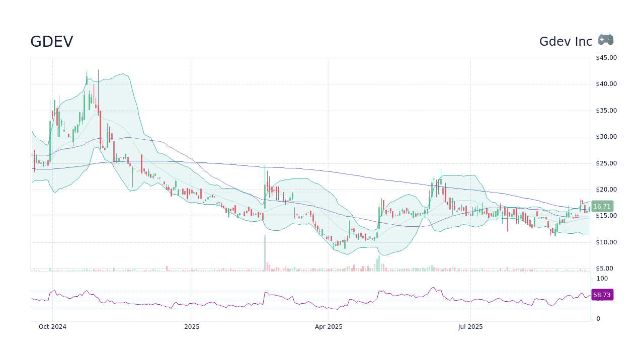This screenshot has width=644, height=362.
Task: Select the $45.00 price axis label
Action: tap(606, 58)
